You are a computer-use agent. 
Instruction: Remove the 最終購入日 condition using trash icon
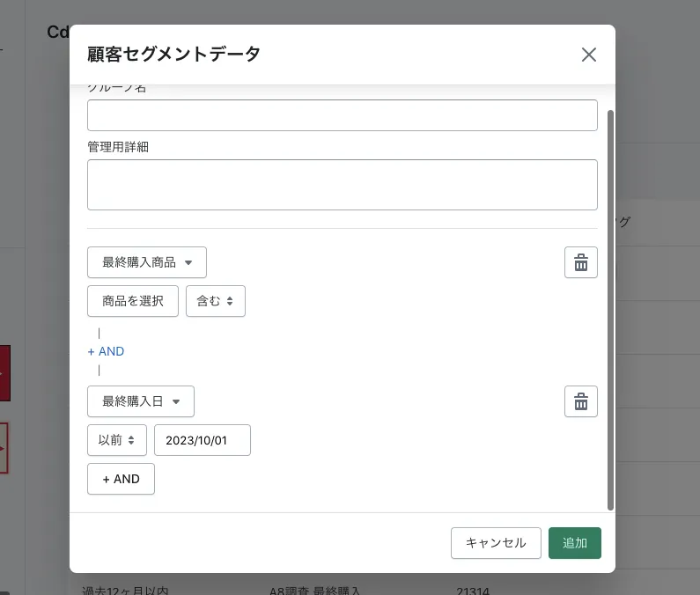click(580, 401)
